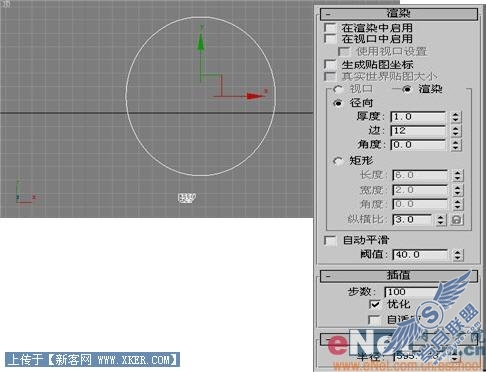Click the red X axis gizmo arrow
Image resolution: width=486 pixels, height=372 pixels.
tap(256, 96)
